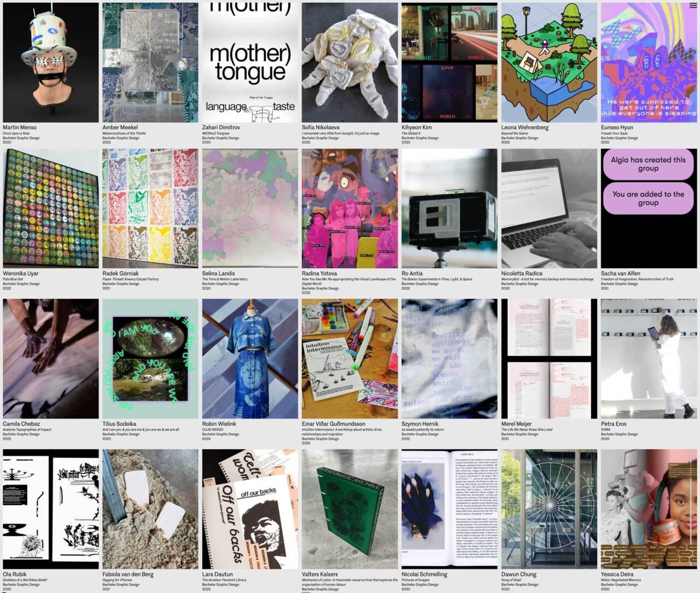Screen dimensions: 700x593
Task: Open the Amber Meekel name link
Action: [x=120, y=127]
